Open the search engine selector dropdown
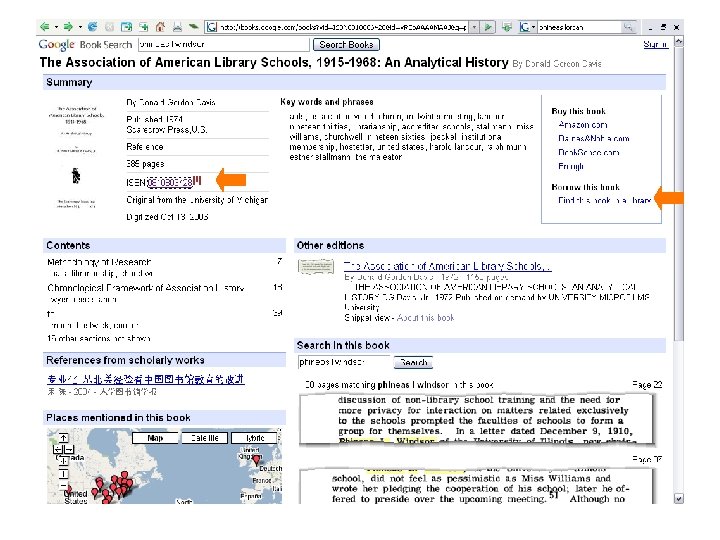 coord(533,28)
